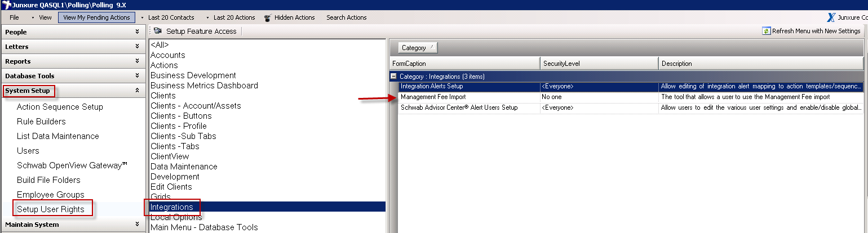
Task: Expand the Maintain System section
Action: [73, 225]
